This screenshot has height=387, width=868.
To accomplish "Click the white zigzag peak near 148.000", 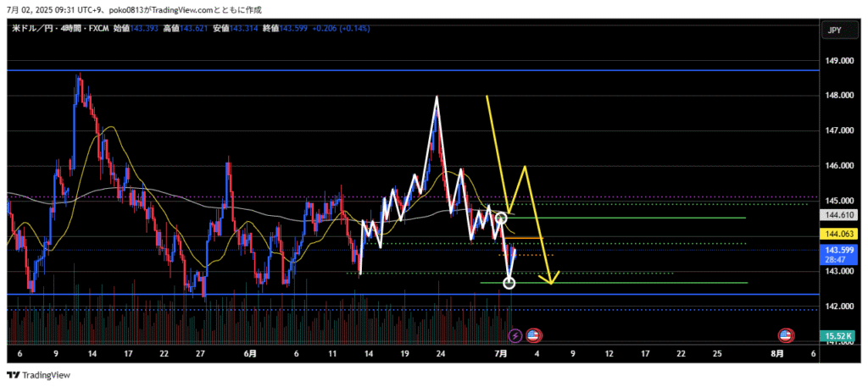I will [437, 98].
